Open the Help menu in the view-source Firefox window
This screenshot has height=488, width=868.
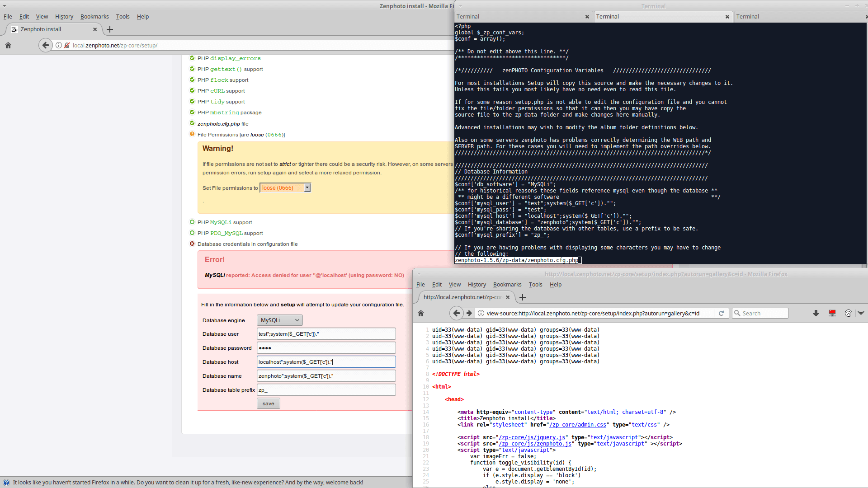(x=555, y=285)
